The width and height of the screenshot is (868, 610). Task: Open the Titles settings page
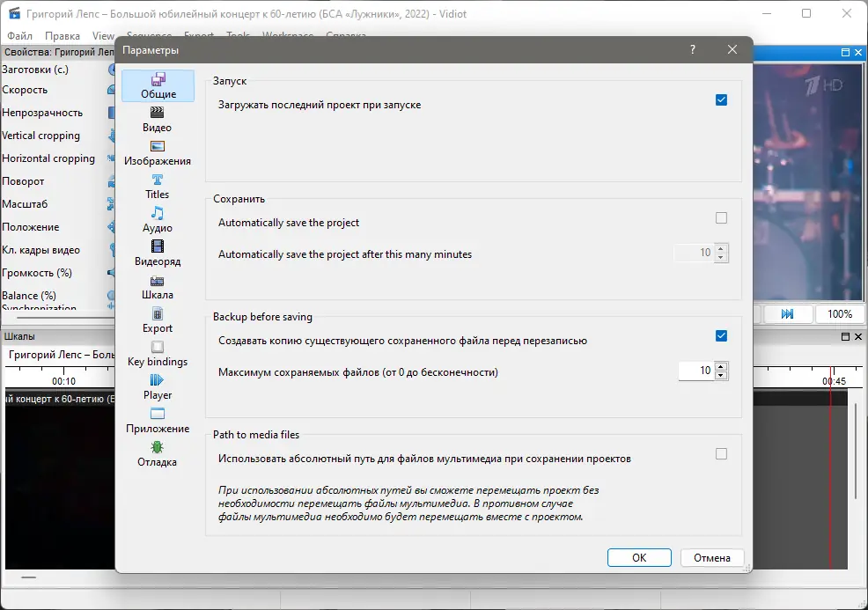(x=158, y=187)
